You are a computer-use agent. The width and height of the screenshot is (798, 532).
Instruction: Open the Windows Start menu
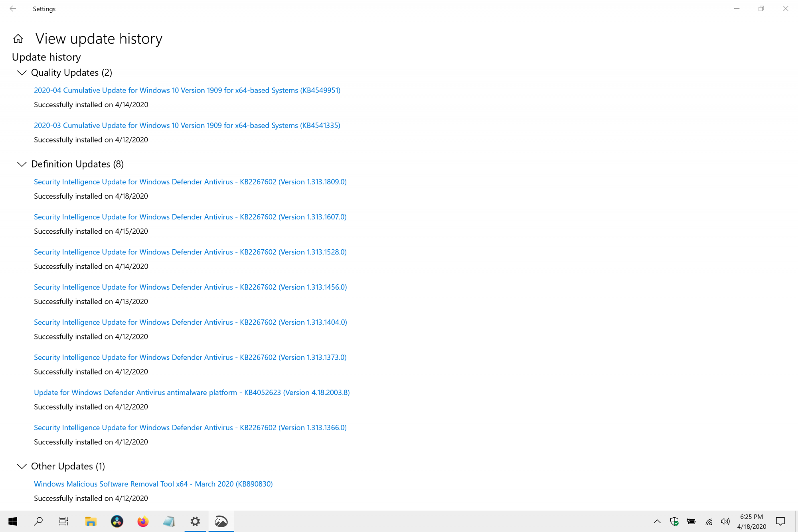tap(13, 521)
